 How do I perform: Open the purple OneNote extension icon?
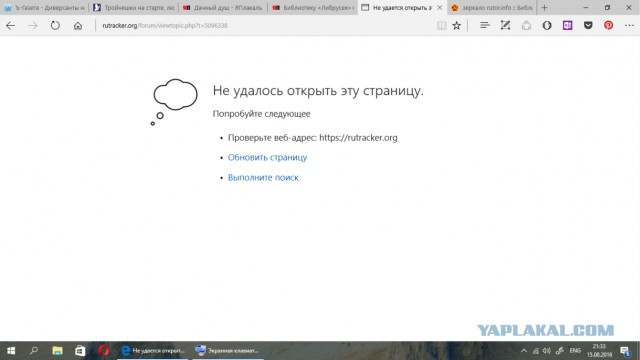pyautogui.click(x=567, y=25)
